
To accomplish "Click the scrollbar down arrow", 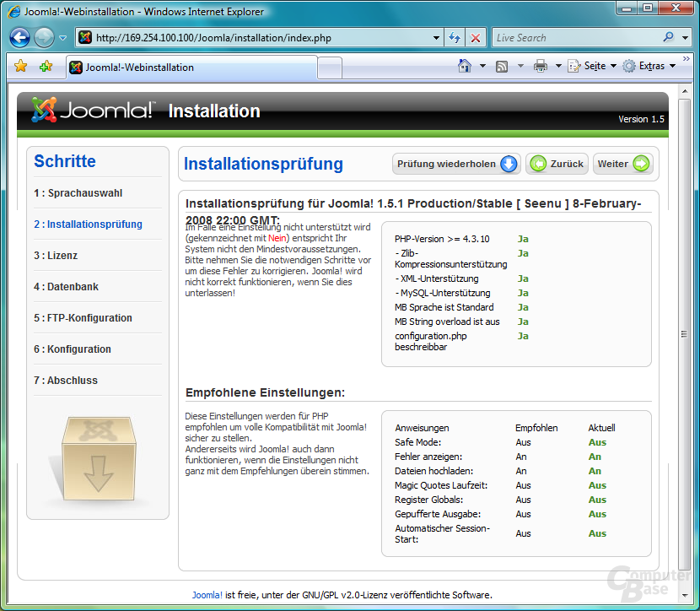I will (x=684, y=595).
